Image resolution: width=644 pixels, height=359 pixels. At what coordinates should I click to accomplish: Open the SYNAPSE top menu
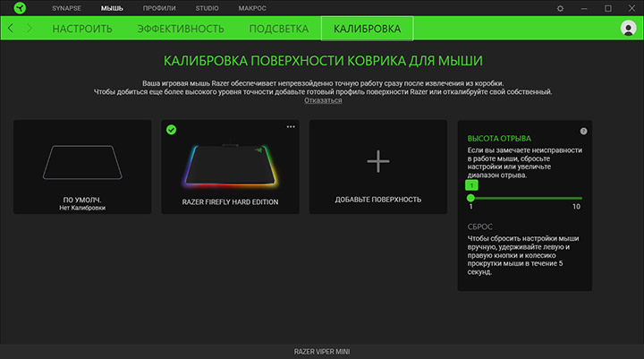tap(66, 8)
